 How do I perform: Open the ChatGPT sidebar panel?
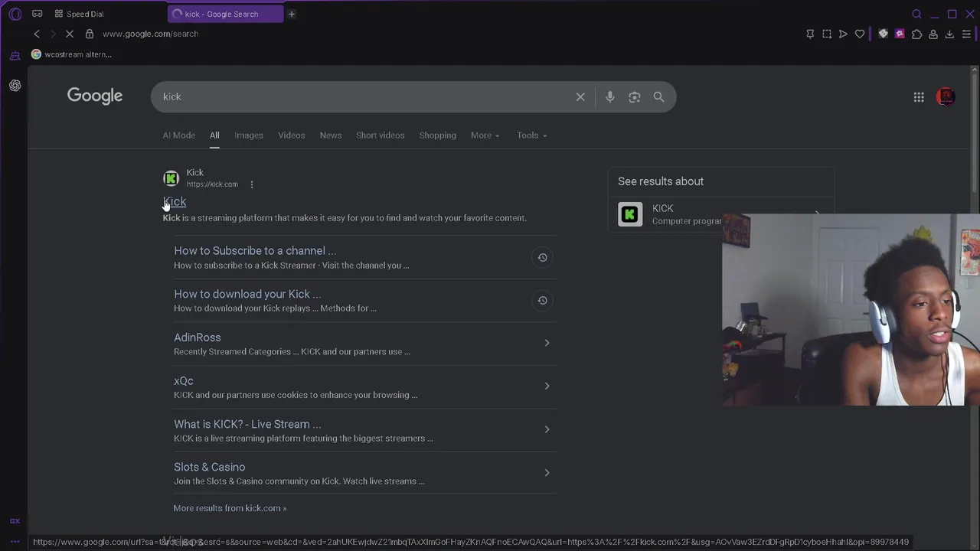coord(15,85)
